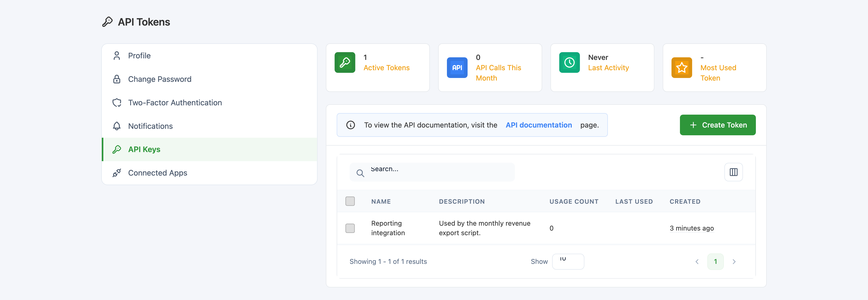Click the 'Used by the monthly revenue export script.' description
Screen dimensions: 868x300
[484, 228]
